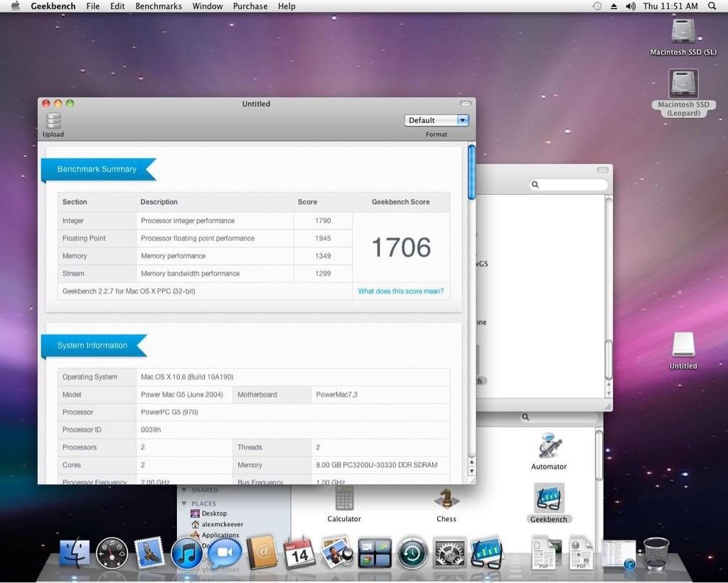This screenshot has width=728, height=583.
Task: Click search field in Applications Finder window
Action: (x=559, y=417)
